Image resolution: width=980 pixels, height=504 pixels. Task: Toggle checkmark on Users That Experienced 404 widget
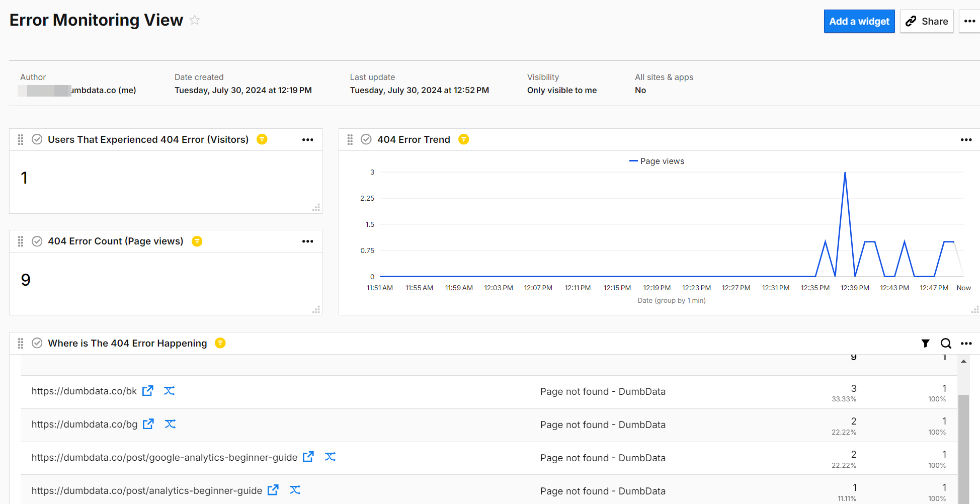point(37,139)
